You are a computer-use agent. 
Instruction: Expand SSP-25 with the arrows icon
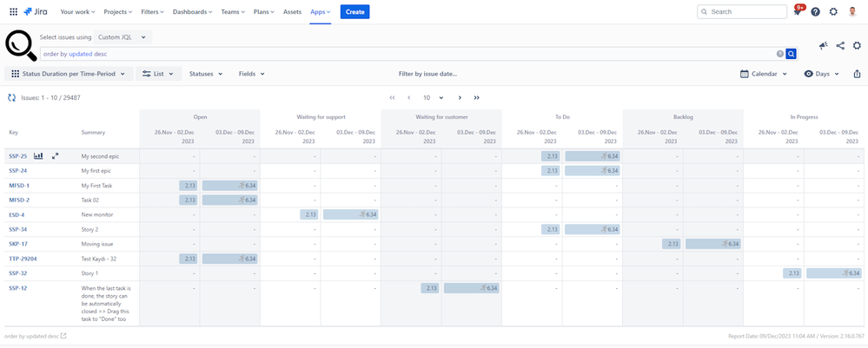pos(55,156)
